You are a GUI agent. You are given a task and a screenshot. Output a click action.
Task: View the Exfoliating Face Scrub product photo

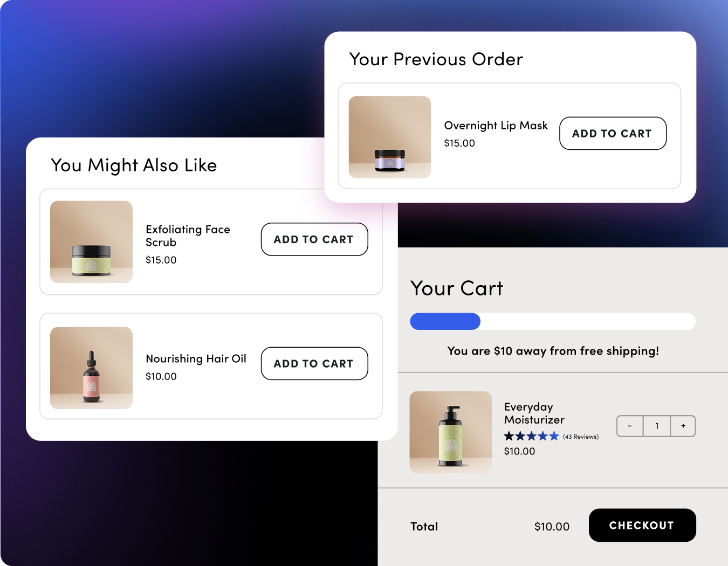(91, 241)
